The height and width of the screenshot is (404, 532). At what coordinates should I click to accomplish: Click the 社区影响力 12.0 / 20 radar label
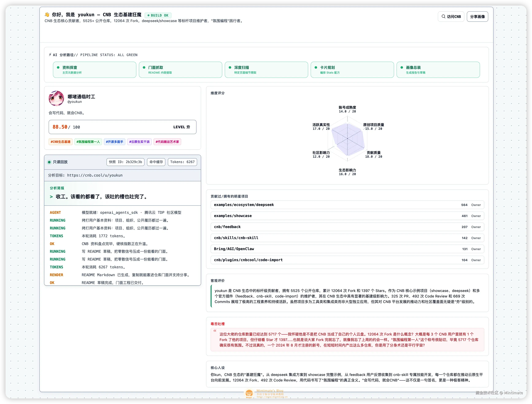click(x=321, y=155)
